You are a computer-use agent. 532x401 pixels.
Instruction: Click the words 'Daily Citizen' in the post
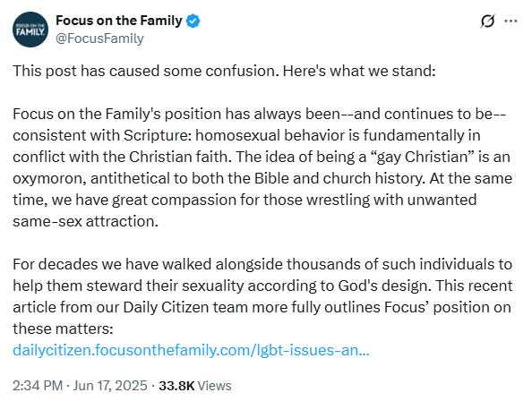pyautogui.click(x=166, y=307)
